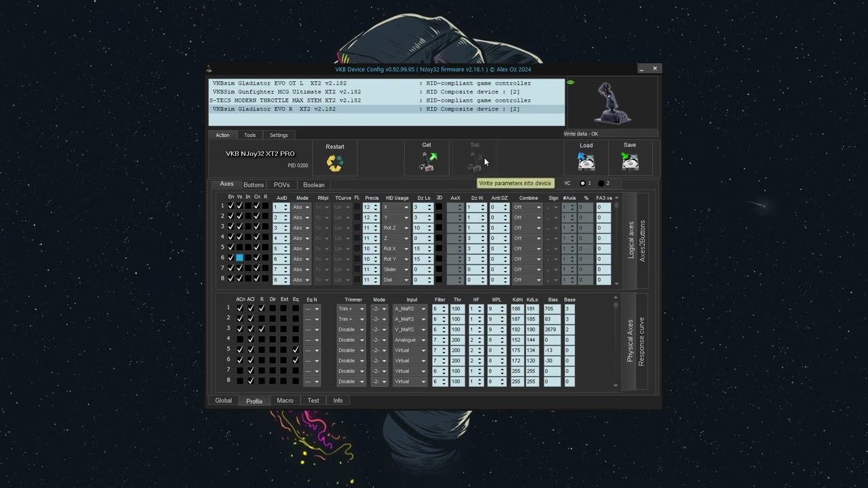Viewport: 868px width, 488px height.
Task: Click Precis spinner for logical axis 3
Action: pyautogui.click(x=371, y=228)
